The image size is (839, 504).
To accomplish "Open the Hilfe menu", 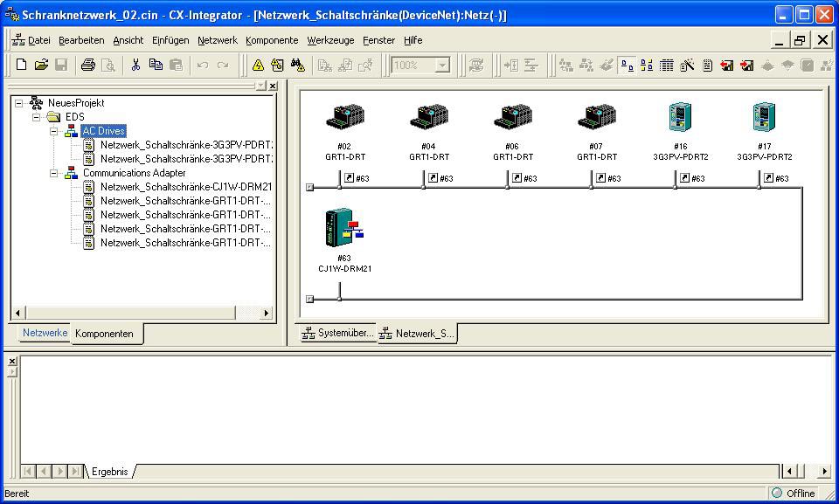I will point(413,40).
